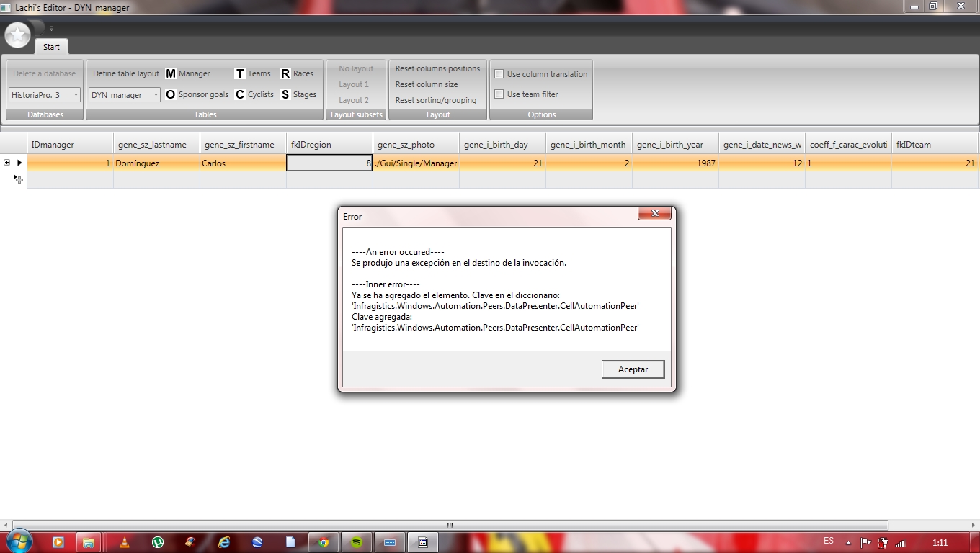Open the Stages table via S icon
This screenshot has width=980, height=553.
click(x=285, y=94)
